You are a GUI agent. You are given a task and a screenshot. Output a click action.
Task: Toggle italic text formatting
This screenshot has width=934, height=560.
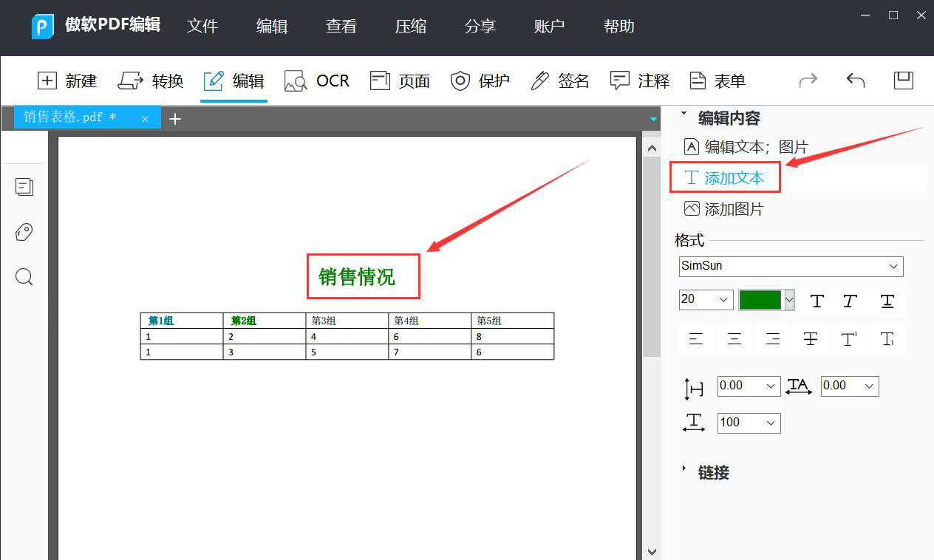point(851,301)
